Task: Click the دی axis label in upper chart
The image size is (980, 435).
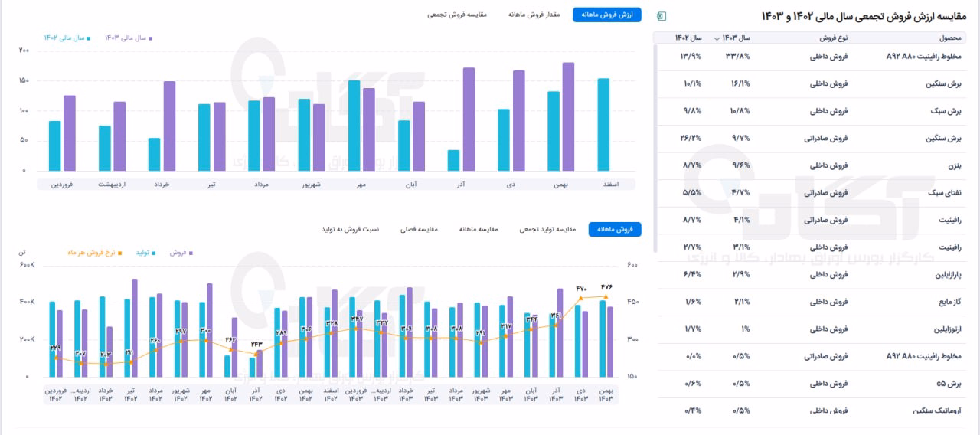Action: [511, 185]
